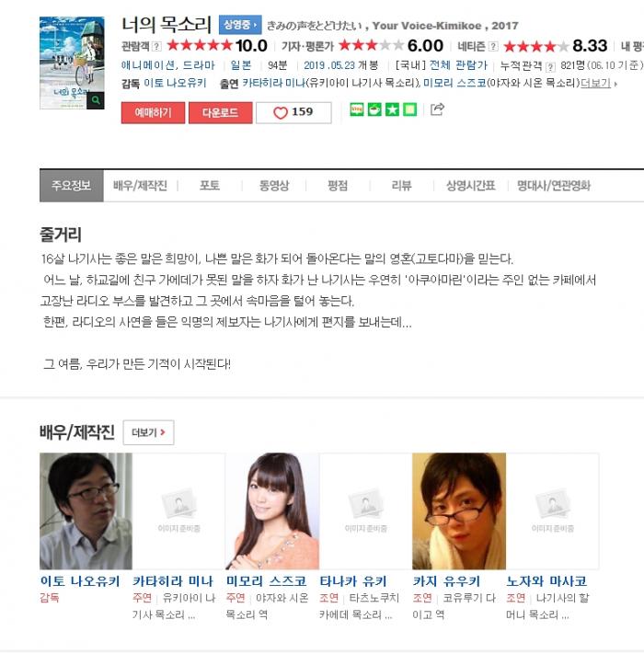Share to Naver cafe cup icon
This screenshot has width=644, height=654.
point(374,109)
